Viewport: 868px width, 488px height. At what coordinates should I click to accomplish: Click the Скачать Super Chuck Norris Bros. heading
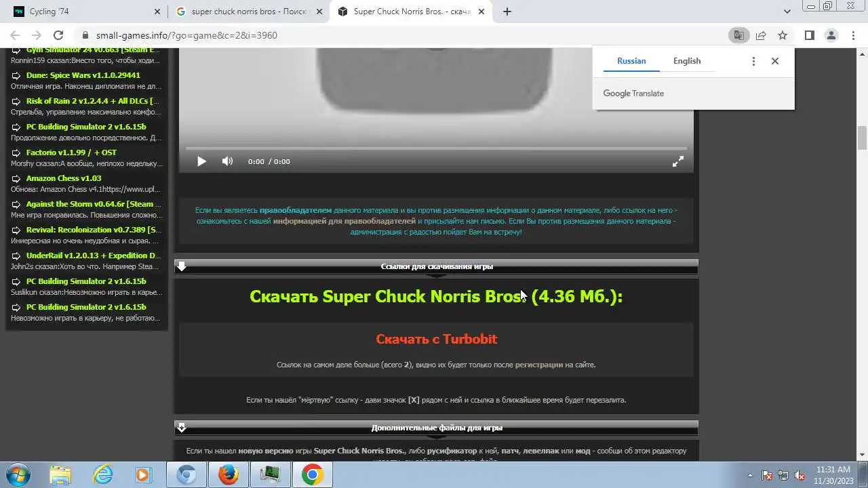pyautogui.click(x=436, y=296)
